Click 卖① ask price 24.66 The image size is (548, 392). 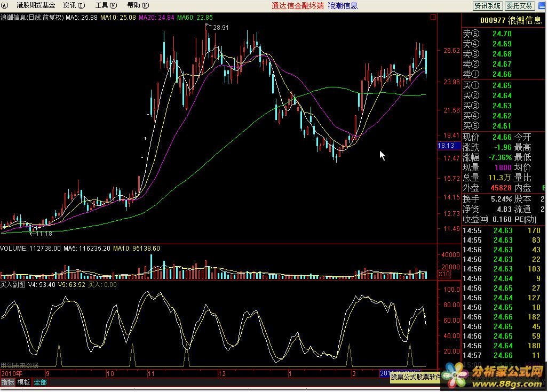pos(502,75)
